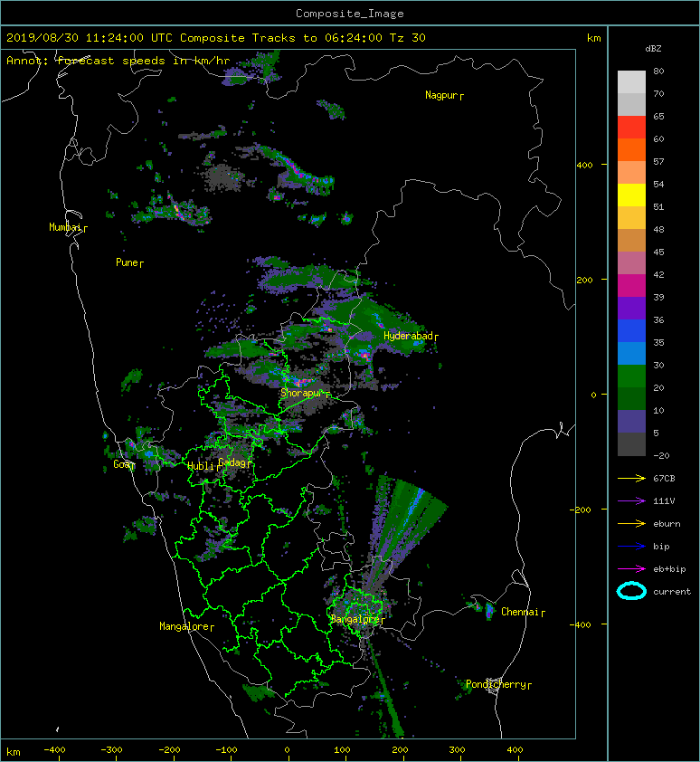Select the Bangalore city label
Image resolution: width=700 pixels, height=762 pixels.
pos(357,619)
